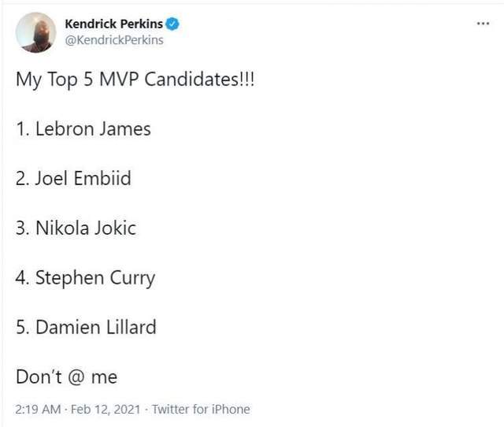Viewport: 504px width, 427px height.
Task: Open Kendrick Perkins profile picture
Action: (x=35, y=32)
